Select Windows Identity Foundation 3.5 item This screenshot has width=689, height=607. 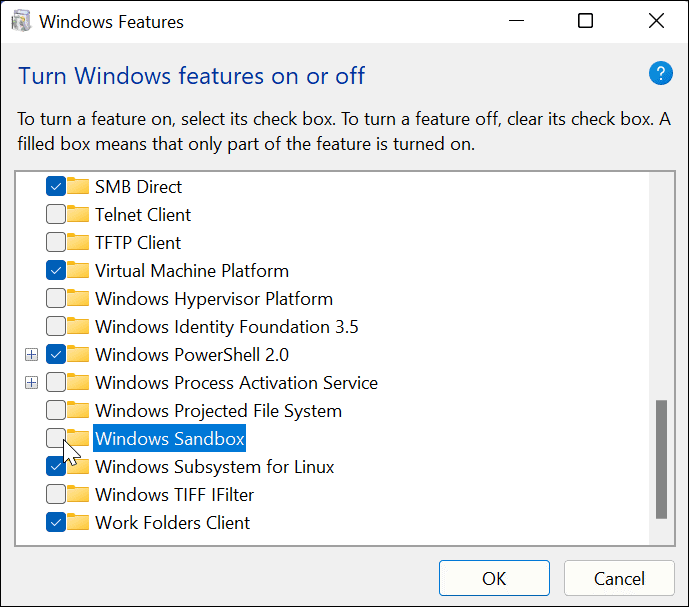(x=226, y=326)
